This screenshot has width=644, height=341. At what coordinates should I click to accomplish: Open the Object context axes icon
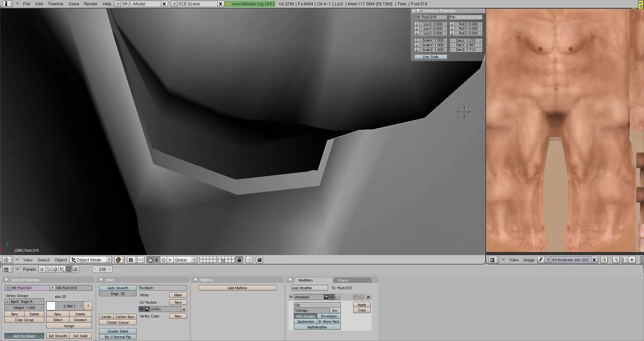coord(62,269)
